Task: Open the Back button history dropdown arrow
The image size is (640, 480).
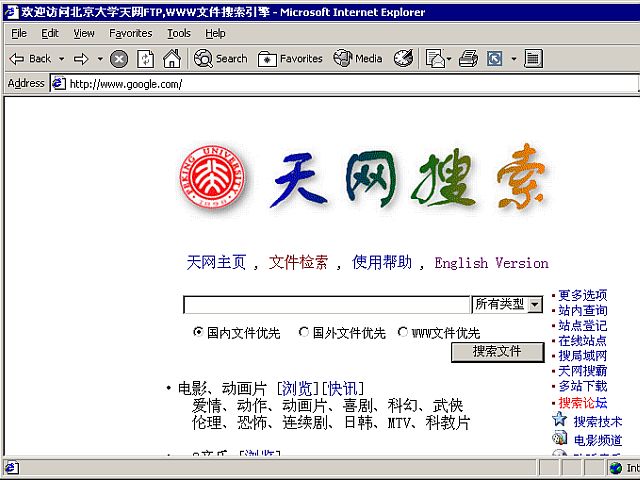Action: pos(62,59)
